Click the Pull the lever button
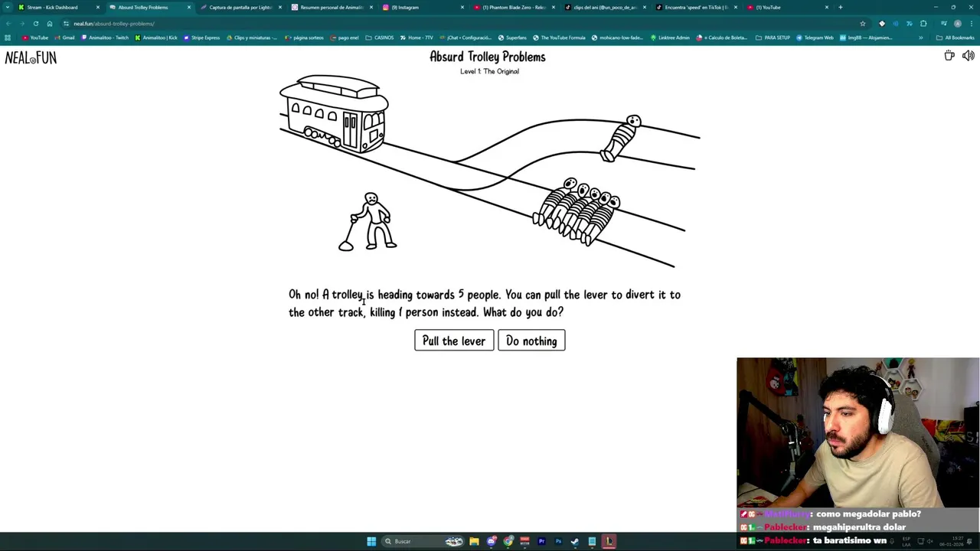This screenshot has width=980, height=551. coord(454,341)
